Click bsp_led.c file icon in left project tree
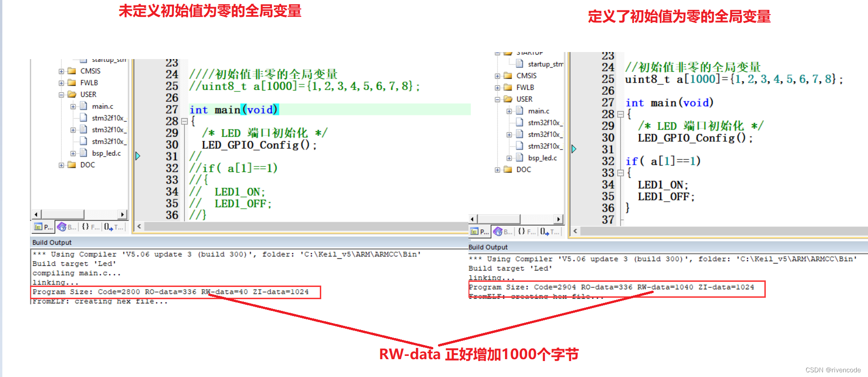 [83, 153]
